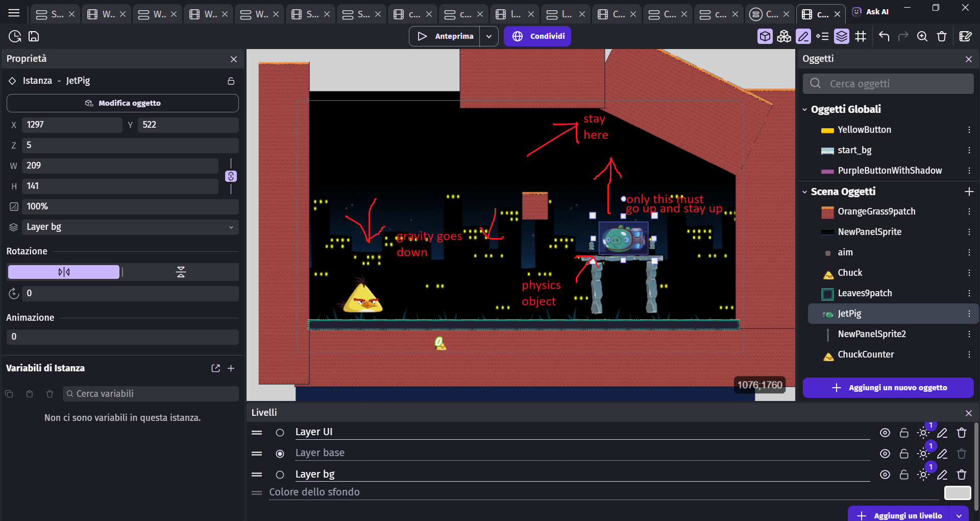The image size is (980, 521).
Task: Click the Condividi share button
Action: pyautogui.click(x=537, y=36)
